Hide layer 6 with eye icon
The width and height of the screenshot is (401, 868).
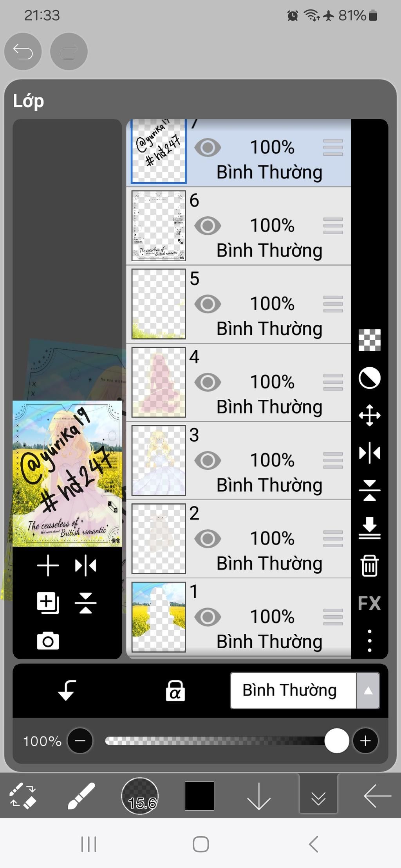[x=208, y=226]
